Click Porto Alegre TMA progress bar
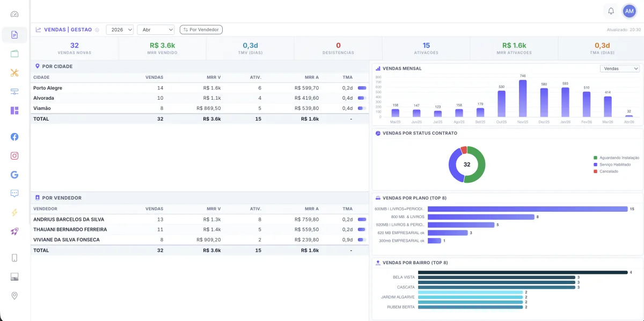This screenshot has height=321, width=644. (x=362, y=88)
